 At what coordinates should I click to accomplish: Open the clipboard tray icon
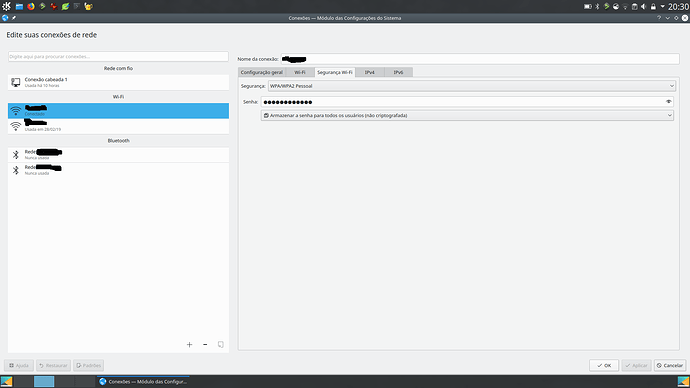pyautogui.click(x=634, y=6)
